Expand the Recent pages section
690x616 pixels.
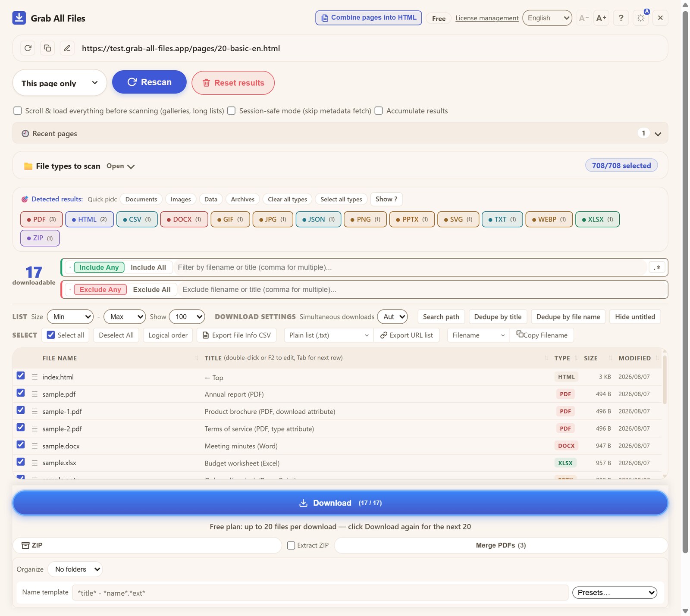[x=658, y=134]
